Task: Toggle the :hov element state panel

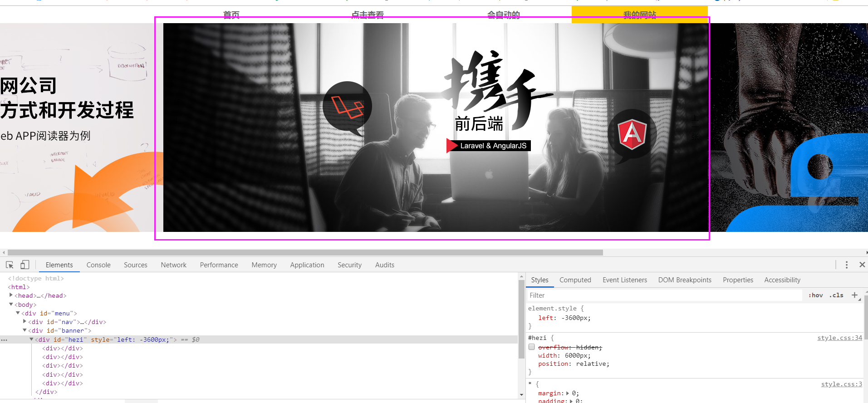Action: (816, 295)
